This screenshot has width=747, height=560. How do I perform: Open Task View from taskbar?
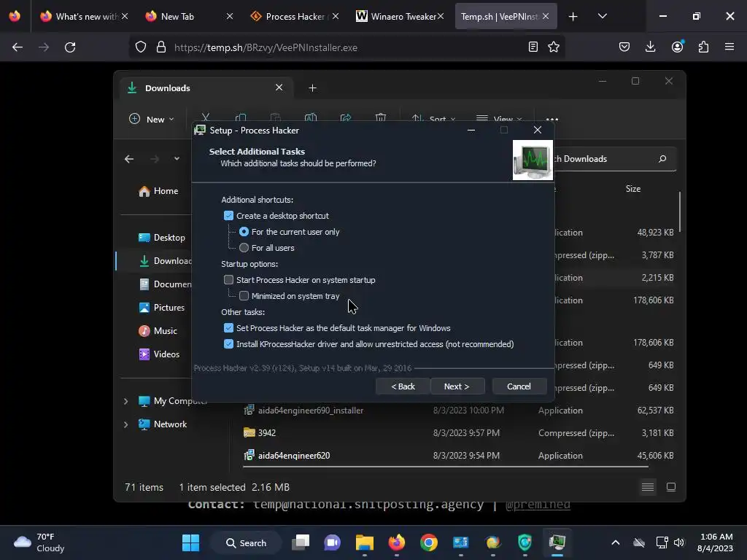(x=301, y=542)
